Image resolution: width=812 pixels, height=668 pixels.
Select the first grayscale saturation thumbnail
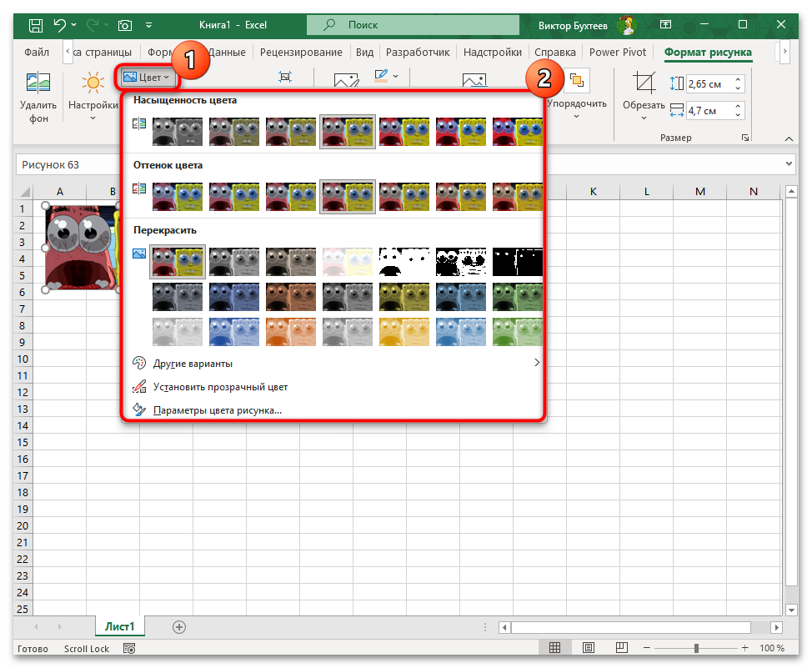[x=178, y=132]
